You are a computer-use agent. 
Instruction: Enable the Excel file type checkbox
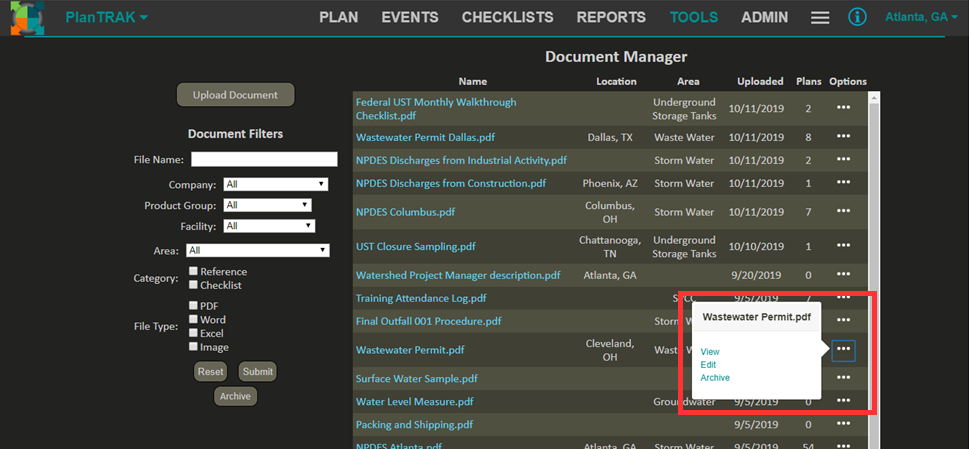(193, 333)
